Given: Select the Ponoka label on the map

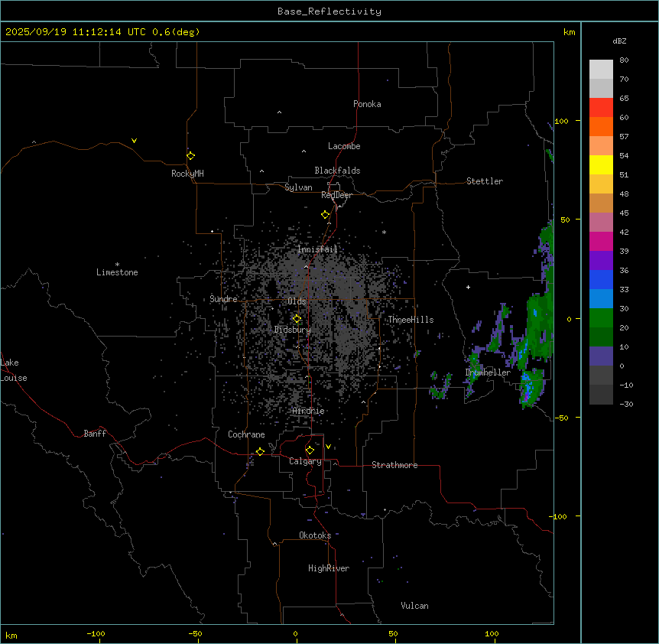Looking at the screenshot, I should point(367,104).
